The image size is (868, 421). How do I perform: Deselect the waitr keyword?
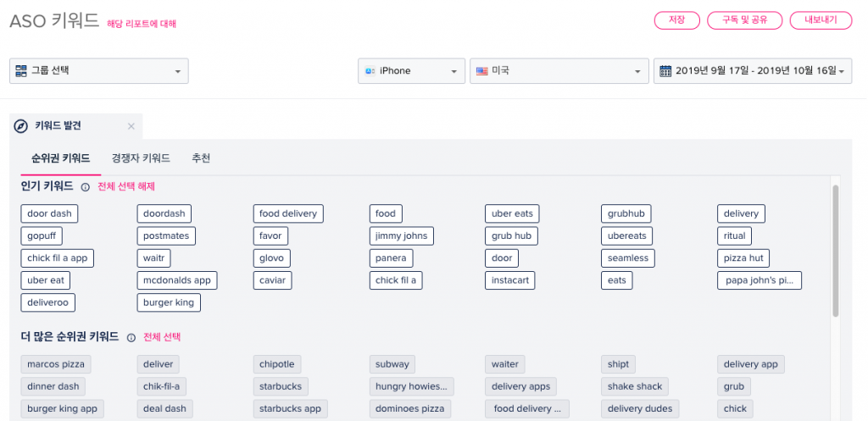[154, 258]
